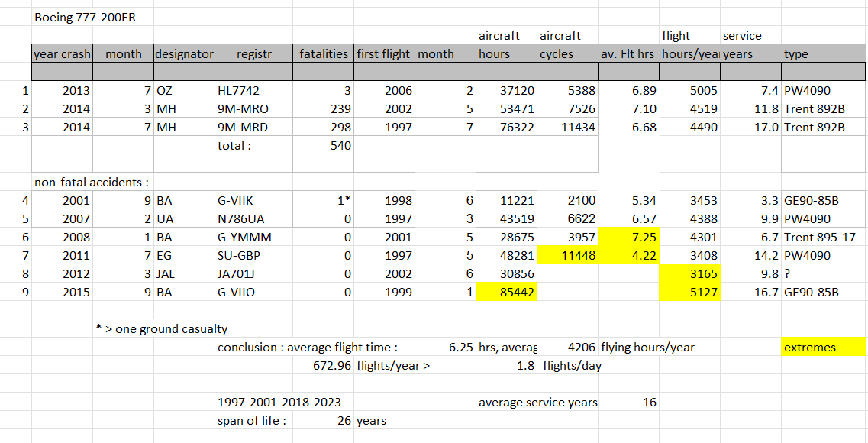Viewport: 868px width, 443px height.
Task: Select registration cell 9M-MRD
Action: (253, 127)
